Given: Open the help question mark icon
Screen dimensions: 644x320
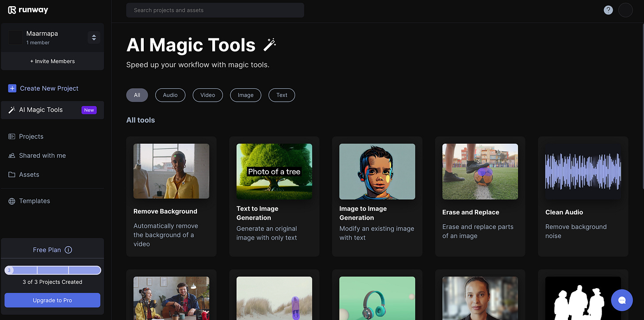Looking at the screenshot, I should (608, 10).
